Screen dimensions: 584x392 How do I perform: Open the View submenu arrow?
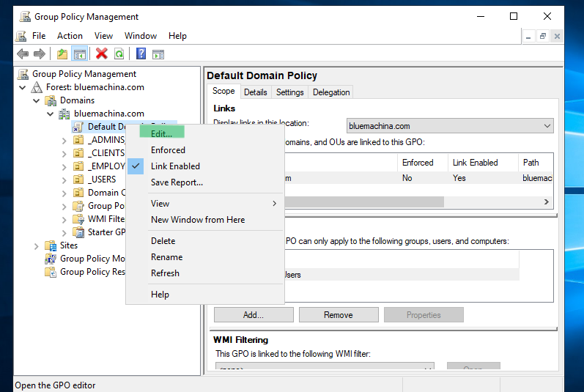tap(275, 203)
